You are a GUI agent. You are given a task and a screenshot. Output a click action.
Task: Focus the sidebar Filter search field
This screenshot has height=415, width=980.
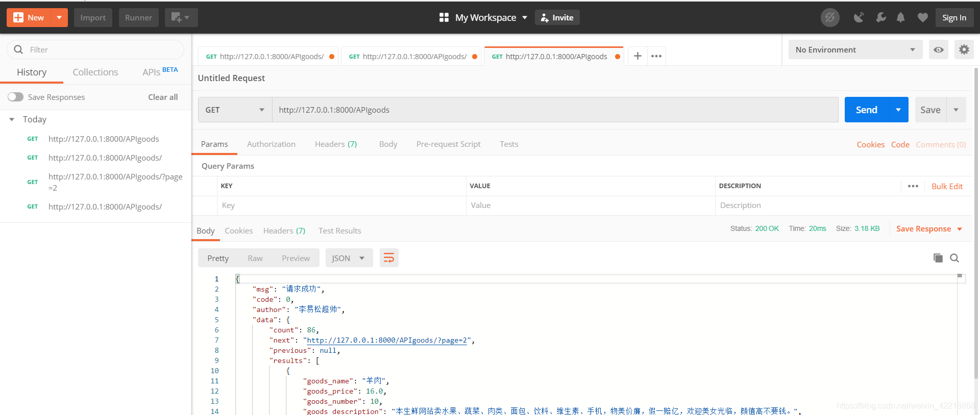click(95, 49)
